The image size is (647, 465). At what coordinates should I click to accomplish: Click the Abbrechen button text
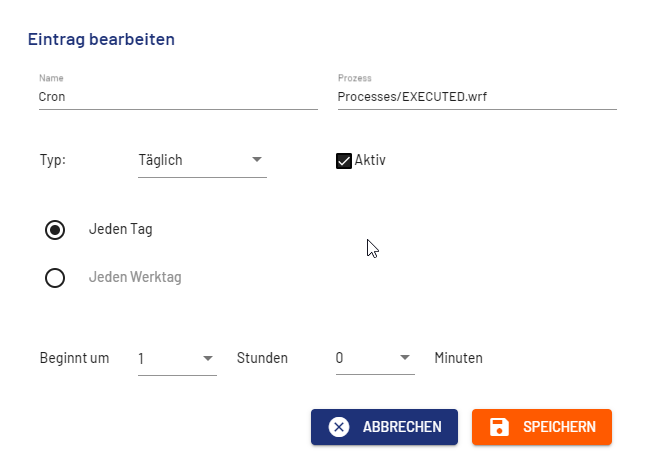402,427
